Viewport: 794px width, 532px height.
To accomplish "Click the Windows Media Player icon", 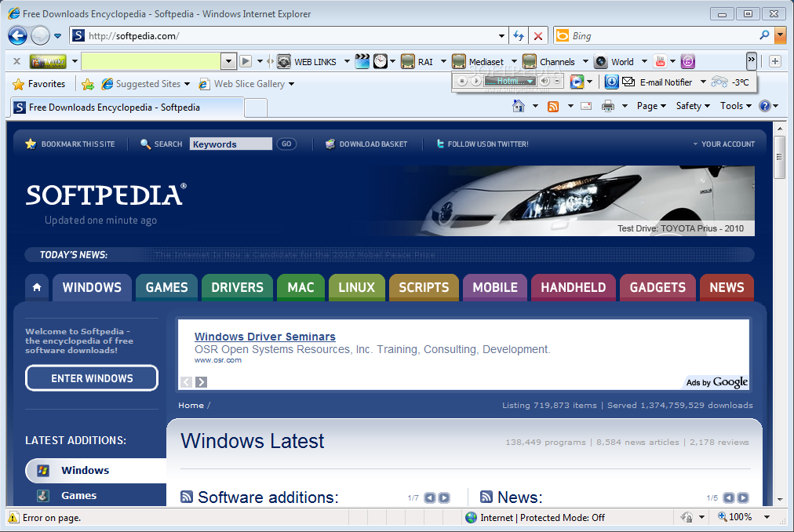I will (x=577, y=82).
